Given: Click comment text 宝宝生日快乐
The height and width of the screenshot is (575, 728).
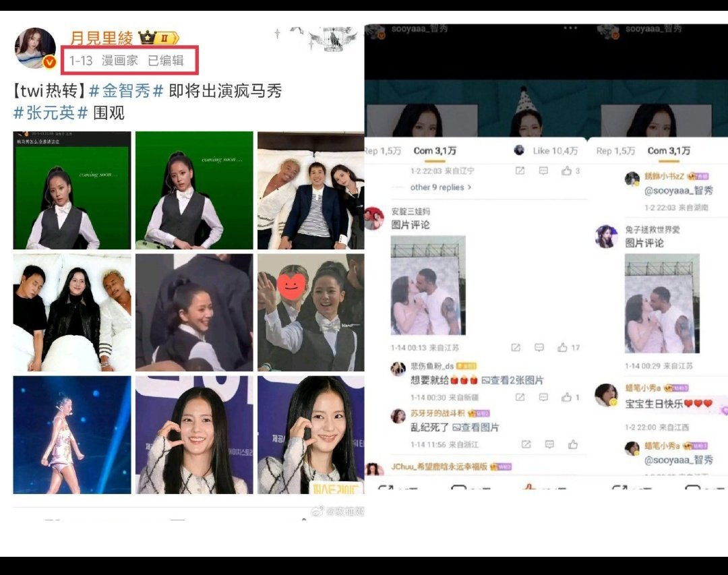Looking at the screenshot, I should coord(669,404).
